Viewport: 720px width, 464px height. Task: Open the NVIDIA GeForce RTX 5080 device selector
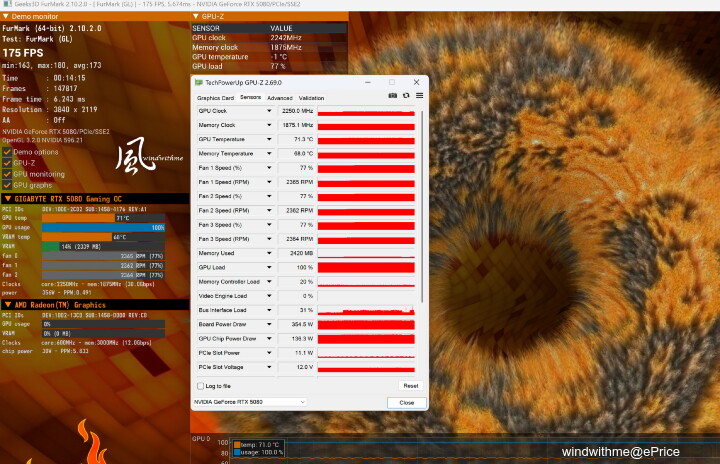pyautogui.click(x=249, y=402)
